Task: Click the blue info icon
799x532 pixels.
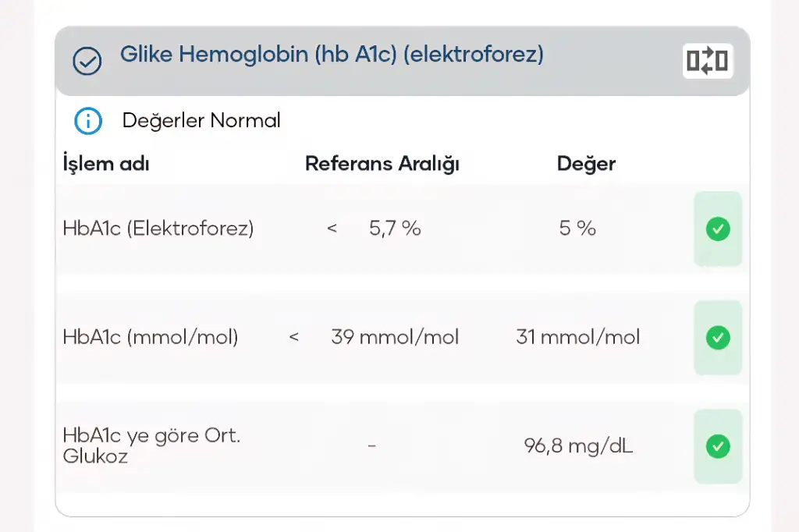Action: coord(88,121)
